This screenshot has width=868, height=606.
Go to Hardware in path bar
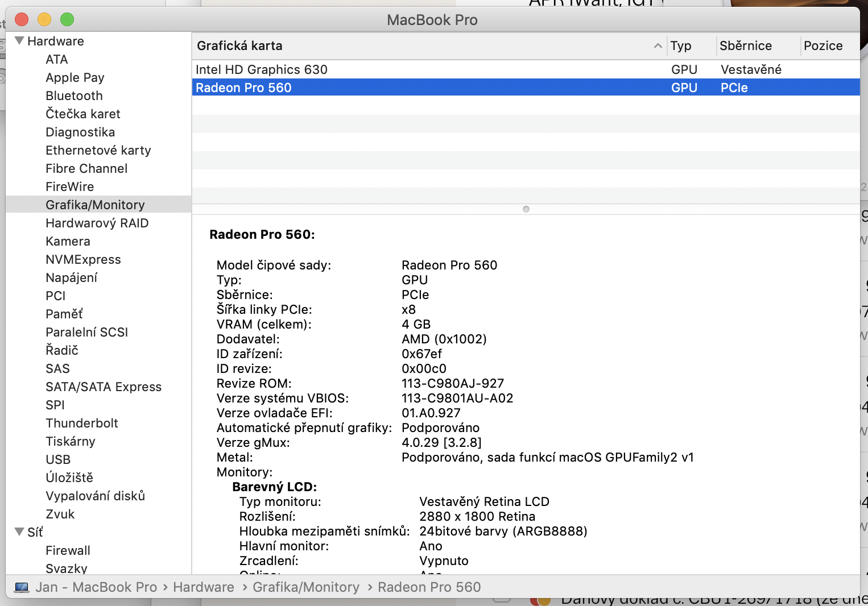point(204,587)
